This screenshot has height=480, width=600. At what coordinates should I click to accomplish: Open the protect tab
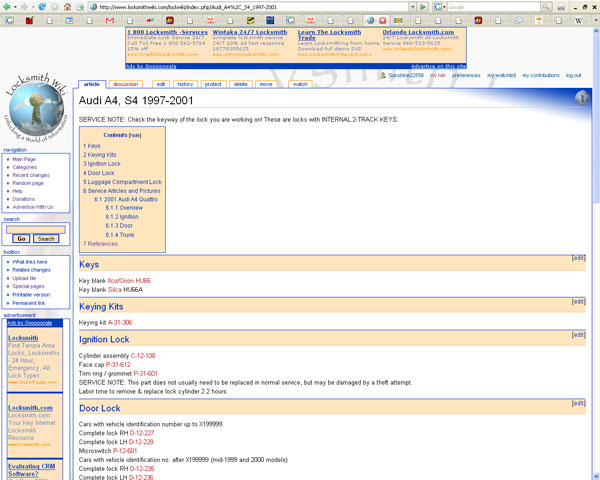click(x=213, y=84)
